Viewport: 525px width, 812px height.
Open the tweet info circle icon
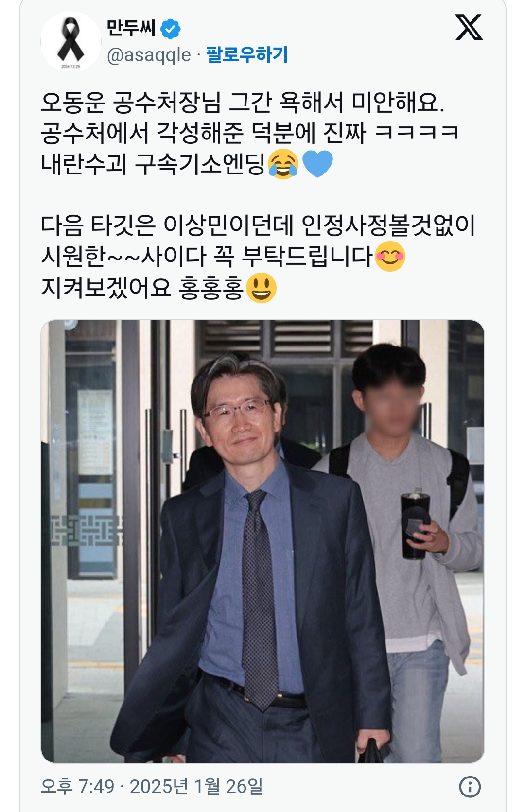[x=470, y=787]
